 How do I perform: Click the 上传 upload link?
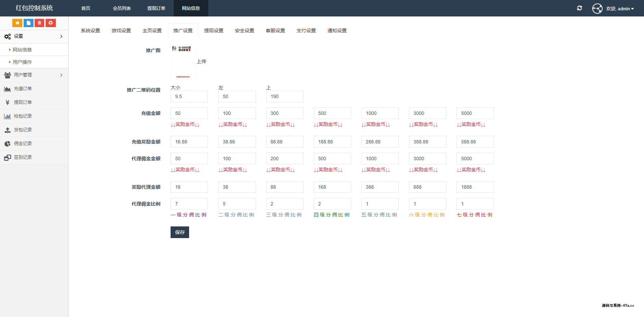(201, 61)
